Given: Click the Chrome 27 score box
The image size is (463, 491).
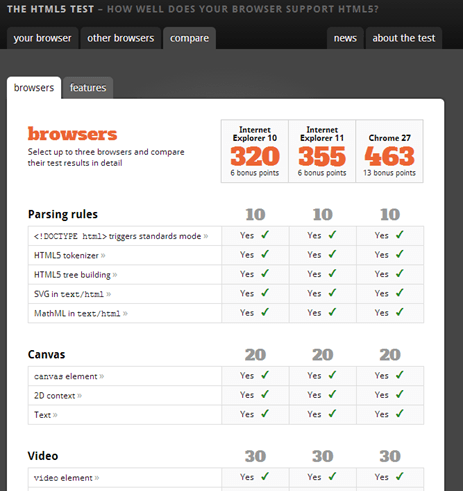Looking at the screenshot, I should [389, 151].
